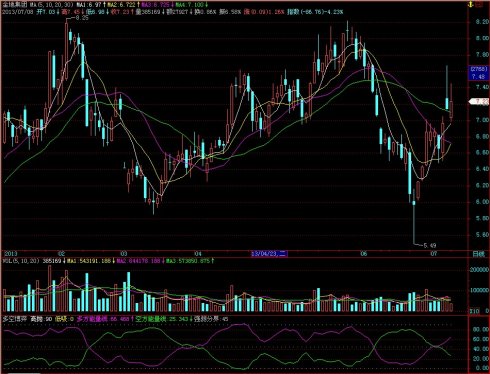Click the 2013 label on the time axis

click(10, 254)
